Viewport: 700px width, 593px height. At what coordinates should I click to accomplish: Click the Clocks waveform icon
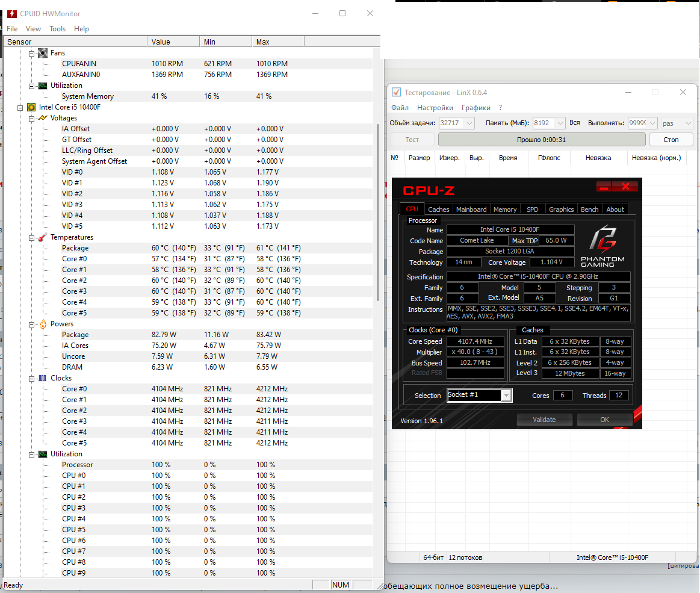click(43, 377)
